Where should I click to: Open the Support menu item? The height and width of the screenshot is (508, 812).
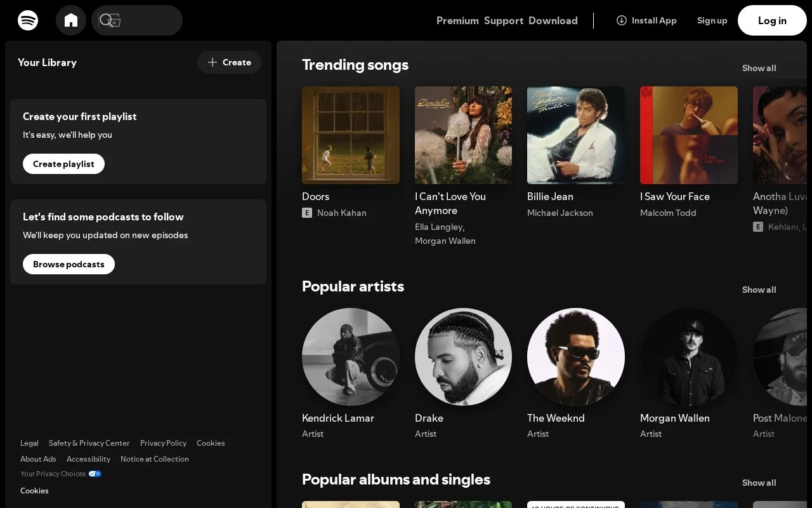click(x=504, y=20)
